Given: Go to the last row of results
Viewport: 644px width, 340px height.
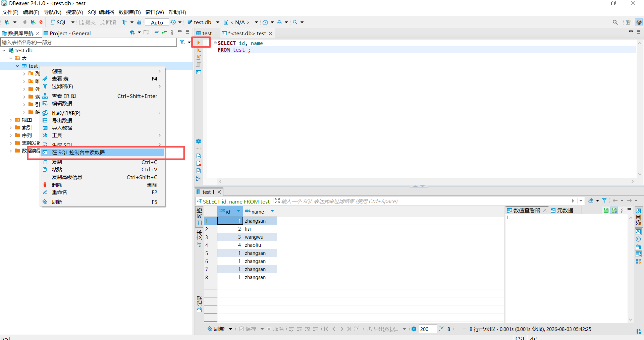Looking at the screenshot, I should pos(349,329).
